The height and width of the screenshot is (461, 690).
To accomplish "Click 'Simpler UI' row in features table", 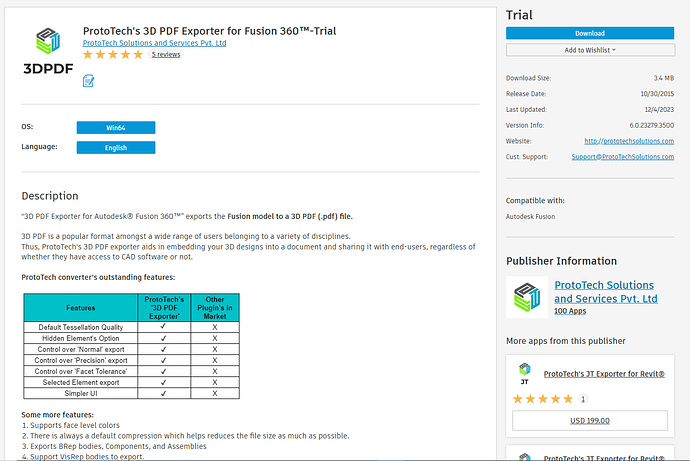I will 131,393.
